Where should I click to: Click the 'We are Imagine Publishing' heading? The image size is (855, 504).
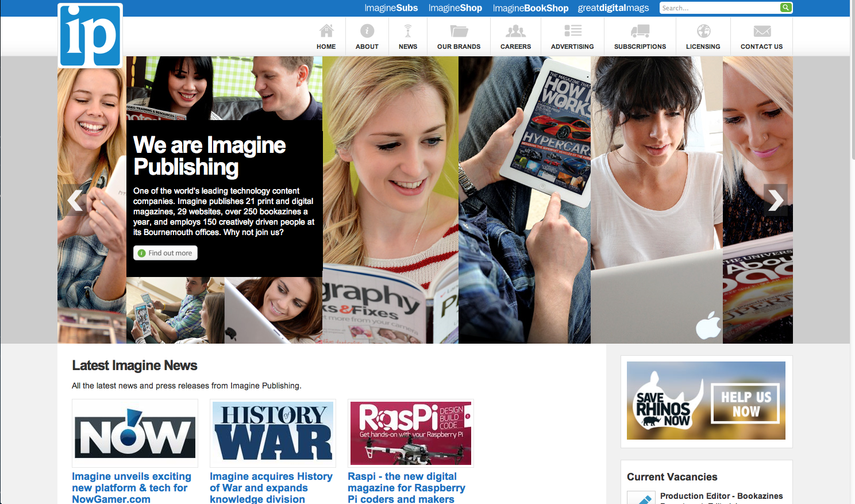pyautogui.click(x=209, y=156)
